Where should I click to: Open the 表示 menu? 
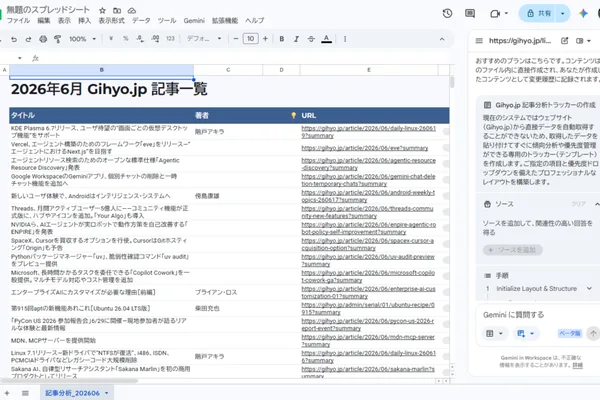[x=64, y=21]
